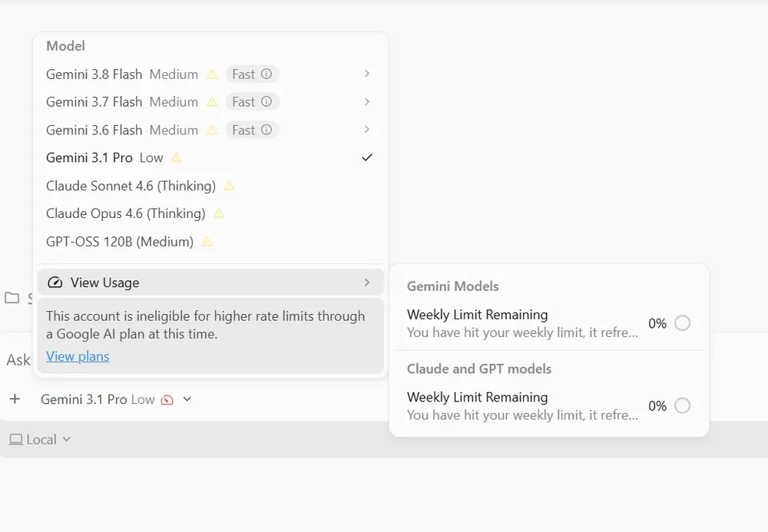The height and width of the screenshot is (532, 768).
Task: Click Fast badge on Gemini 3.7 Flash
Action: 252,102
